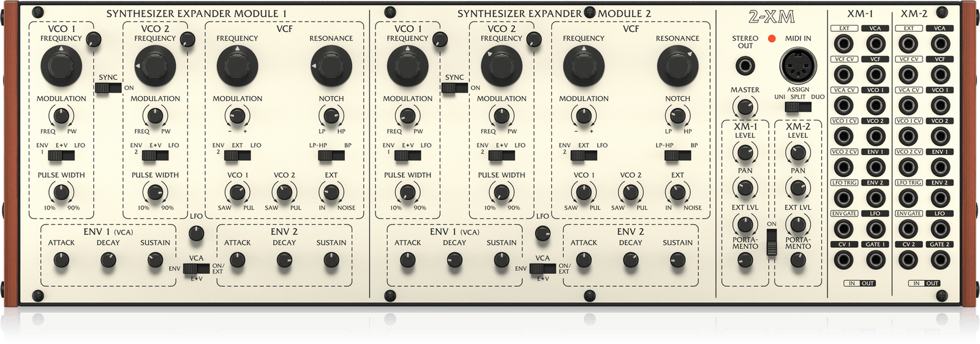
Task: Flip Module 2 VCF ENV/EXT/LFO modulation switch
Action: coord(584,156)
